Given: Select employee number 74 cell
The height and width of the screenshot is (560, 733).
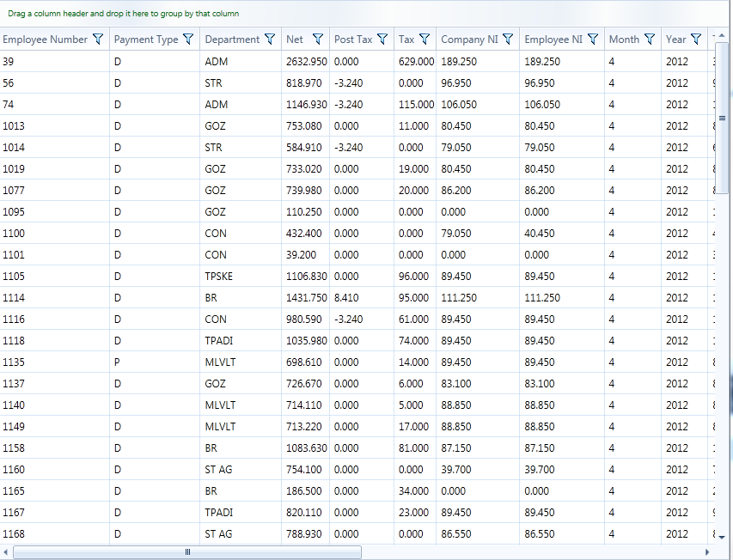Looking at the screenshot, I should coord(55,104).
